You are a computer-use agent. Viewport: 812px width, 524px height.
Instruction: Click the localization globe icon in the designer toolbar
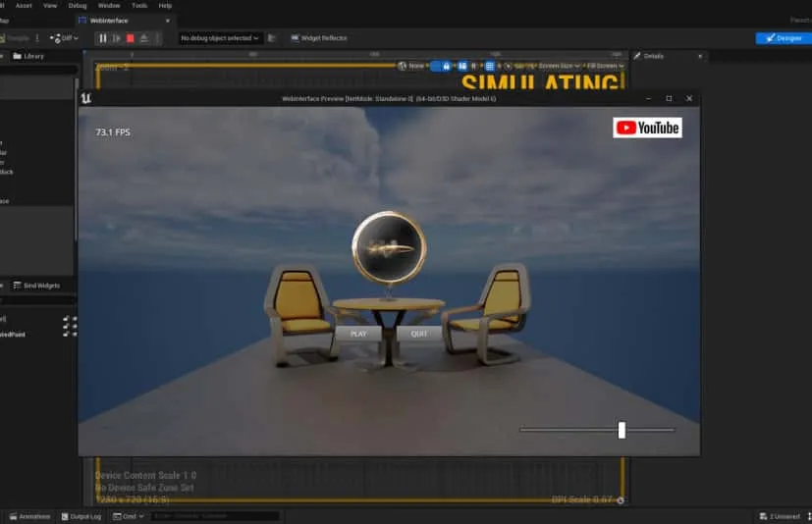[x=403, y=66]
